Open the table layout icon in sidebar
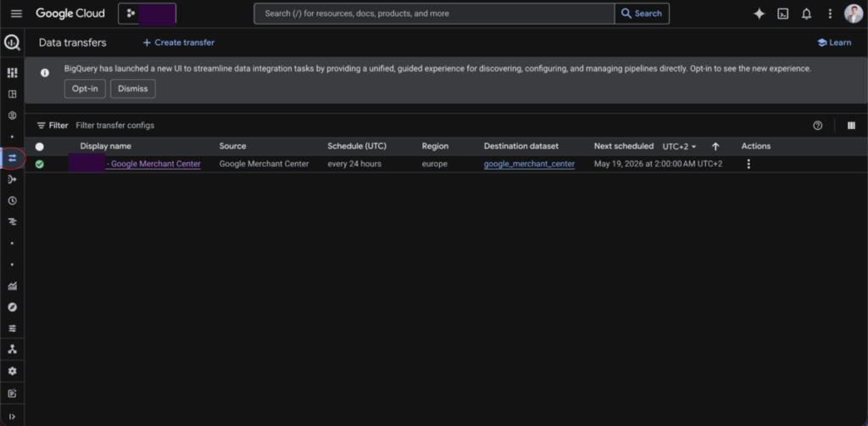 (x=12, y=94)
